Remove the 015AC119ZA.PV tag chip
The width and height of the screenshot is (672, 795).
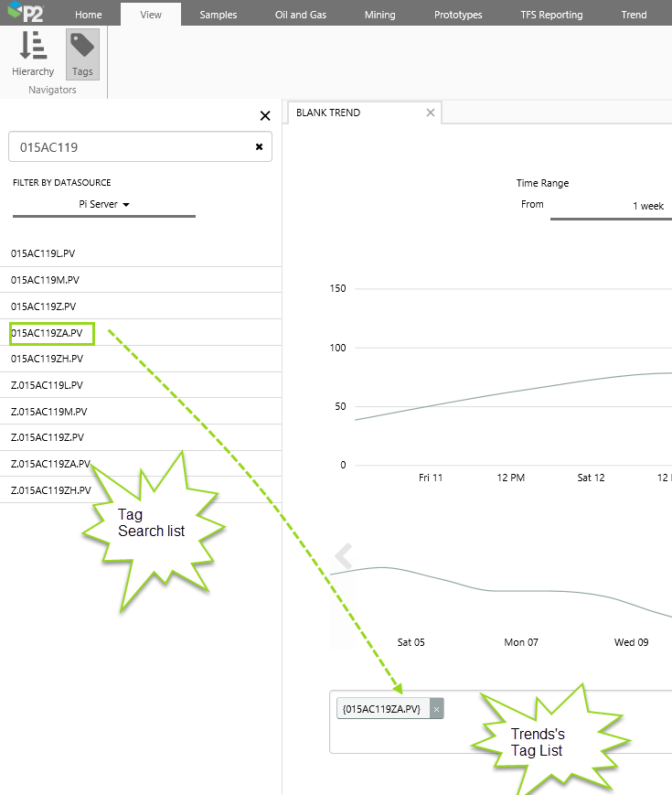click(436, 709)
